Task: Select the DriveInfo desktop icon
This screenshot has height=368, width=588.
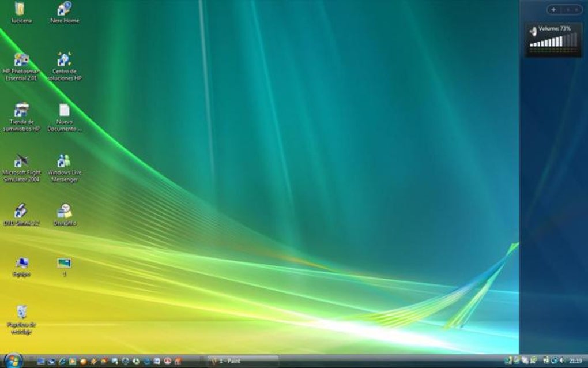Action: click(x=65, y=215)
